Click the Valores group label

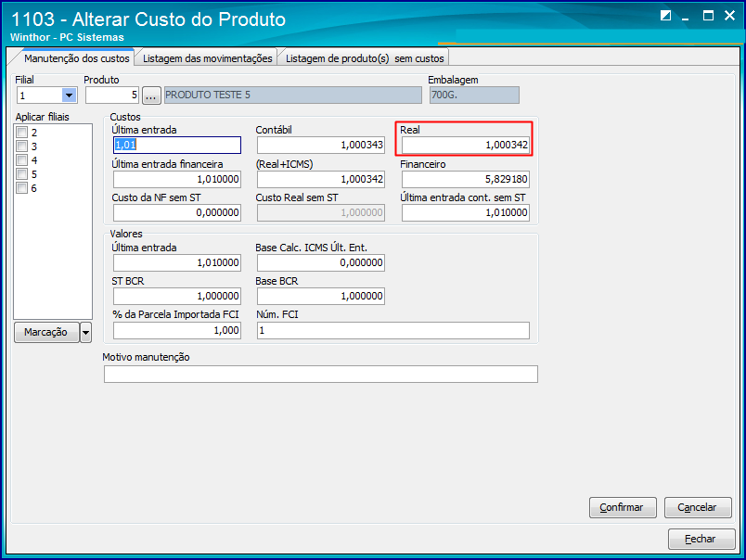pyautogui.click(x=126, y=234)
